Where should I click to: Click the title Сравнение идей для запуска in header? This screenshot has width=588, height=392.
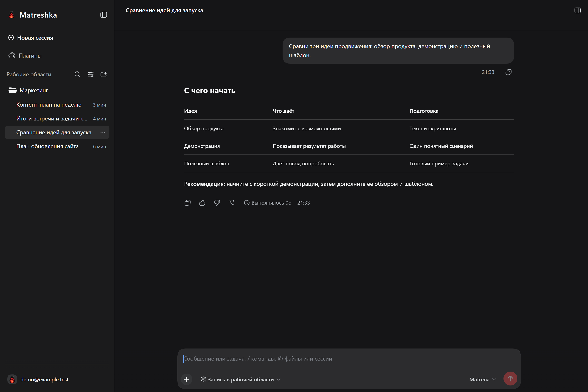[x=164, y=10]
